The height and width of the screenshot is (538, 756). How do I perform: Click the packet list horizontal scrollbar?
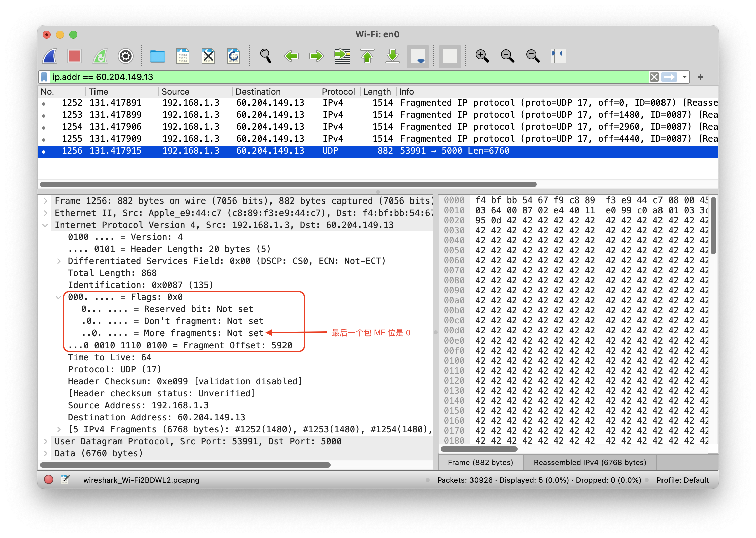point(288,184)
